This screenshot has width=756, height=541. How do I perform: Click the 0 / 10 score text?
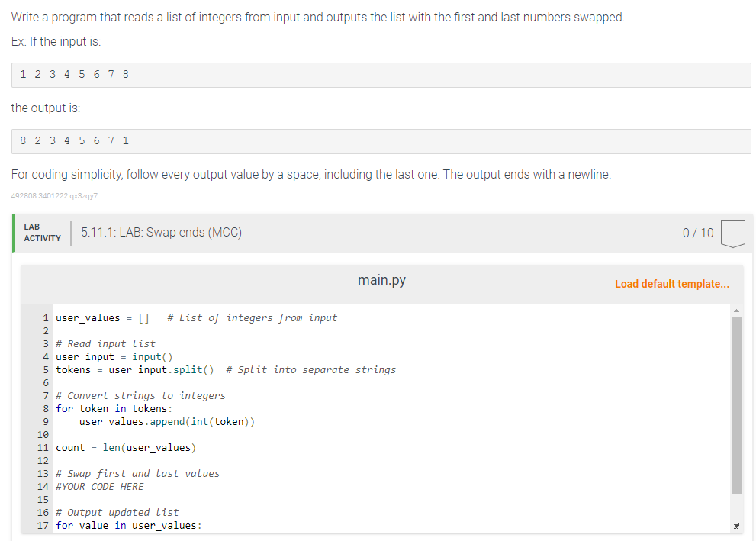pos(698,233)
